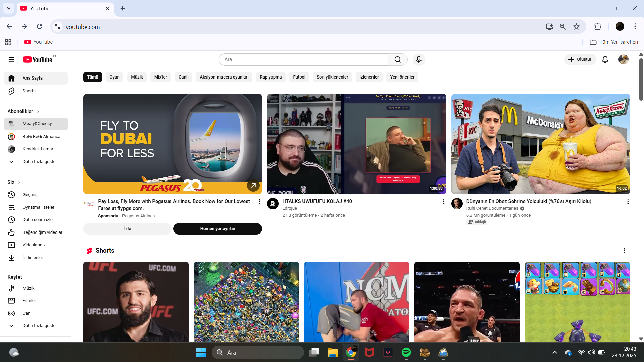The image size is (644, 362).
Task: Open the Chrome three-dot menu
Action: [635, 27]
